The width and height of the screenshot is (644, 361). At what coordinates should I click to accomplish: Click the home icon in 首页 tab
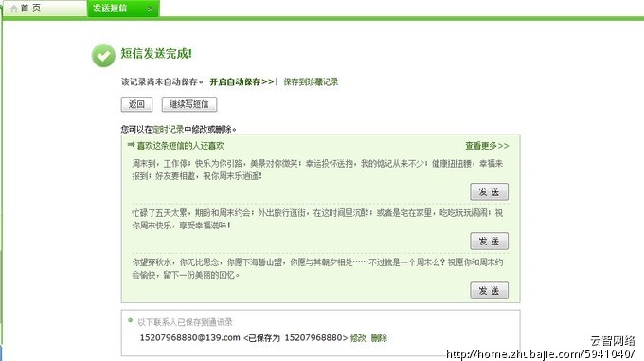click(x=14, y=9)
